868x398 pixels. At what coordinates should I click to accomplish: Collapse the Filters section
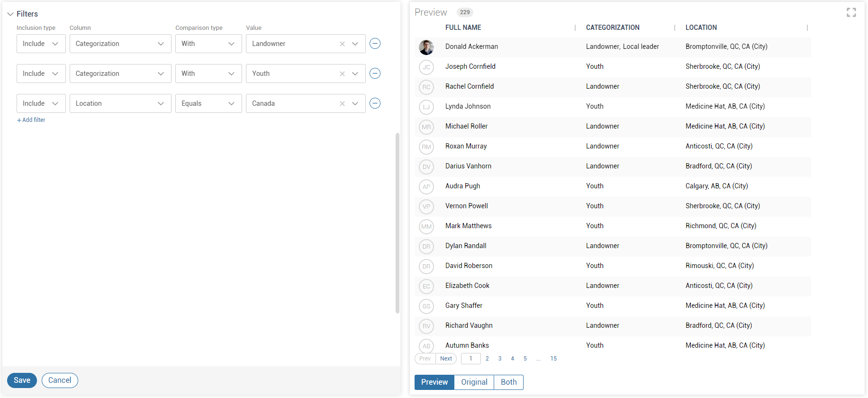(x=10, y=14)
